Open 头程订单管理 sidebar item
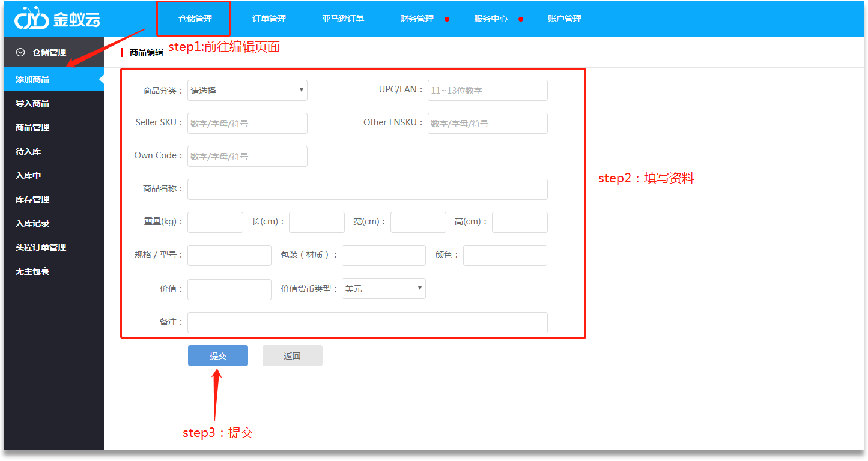This screenshot has width=868, height=461. point(41,247)
